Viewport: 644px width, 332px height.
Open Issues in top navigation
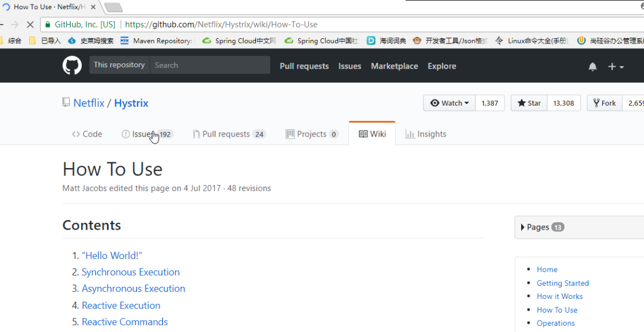pyautogui.click(x=350, y=66)
